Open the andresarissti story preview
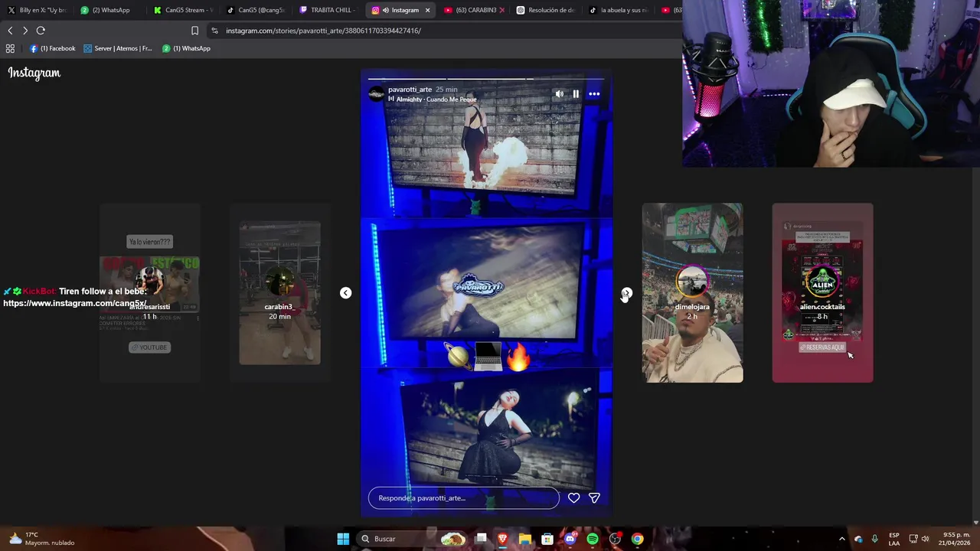Viewport: 980px width, 551px height. [150, 293]
